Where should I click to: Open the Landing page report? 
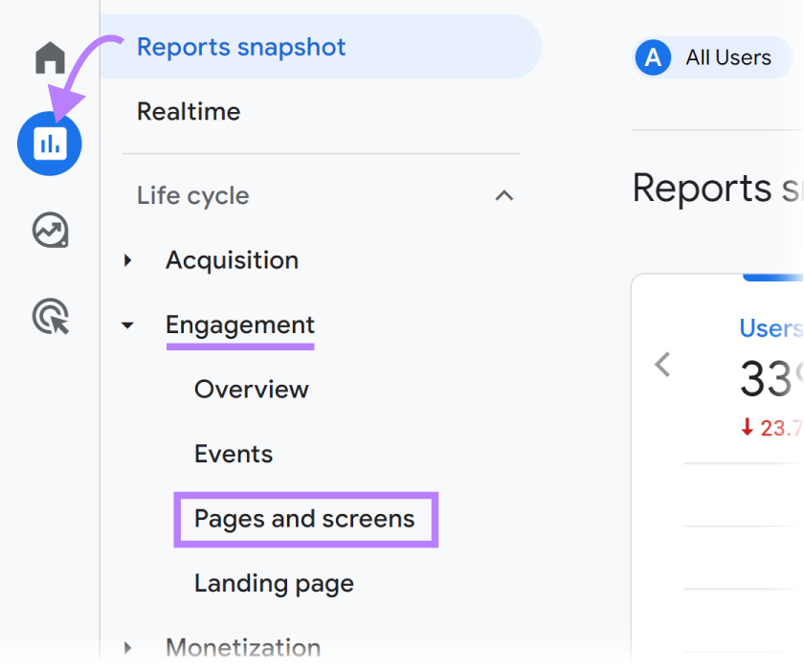point(274,583)
